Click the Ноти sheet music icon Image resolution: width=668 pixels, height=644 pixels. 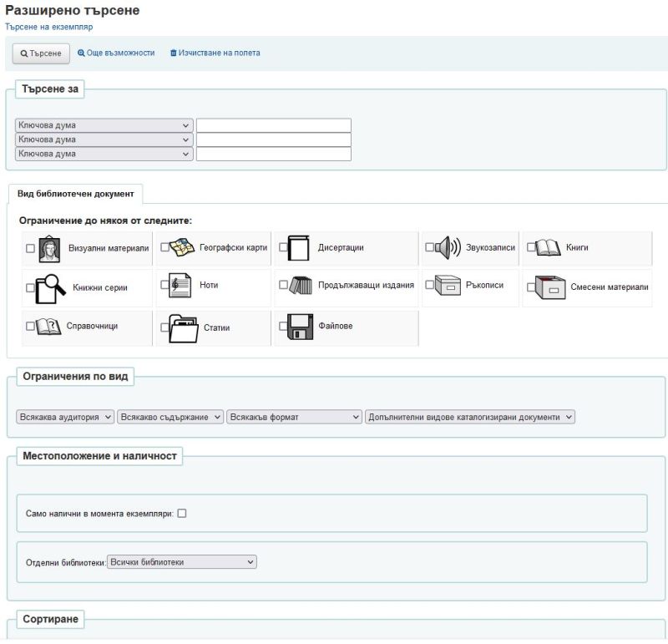pyautogui.click(x=180, y=285)
